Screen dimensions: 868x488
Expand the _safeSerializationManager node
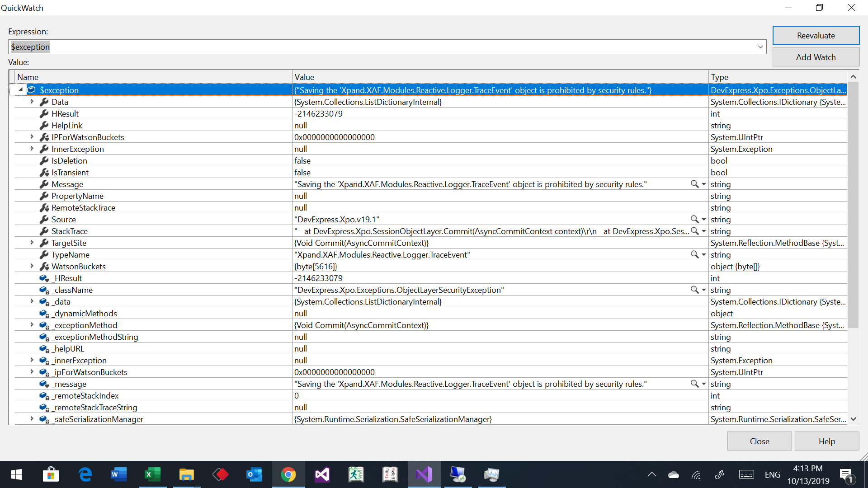point(32,419)
